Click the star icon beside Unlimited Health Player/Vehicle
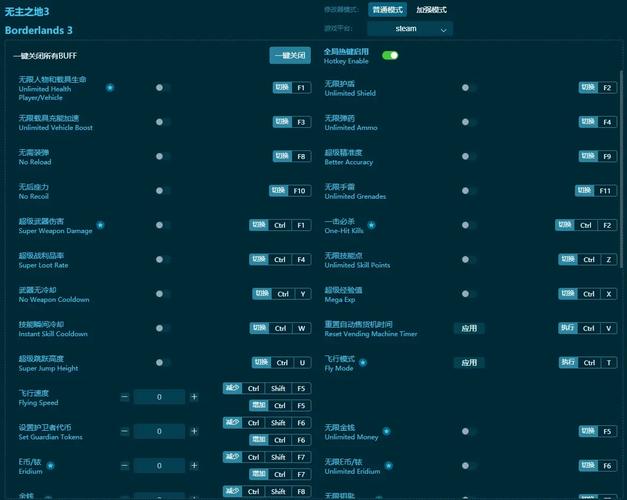627x500 pixels. pos(110,88)
